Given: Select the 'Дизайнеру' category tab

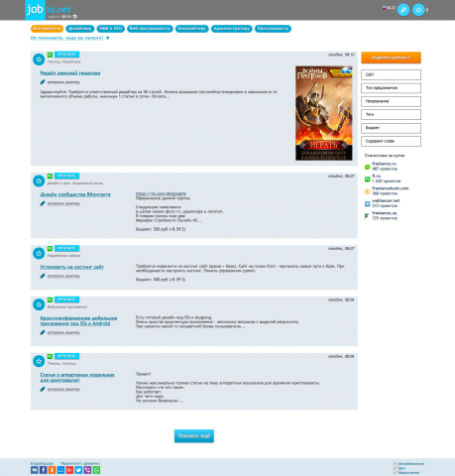Looking at the screenshot, I should 80,29.
